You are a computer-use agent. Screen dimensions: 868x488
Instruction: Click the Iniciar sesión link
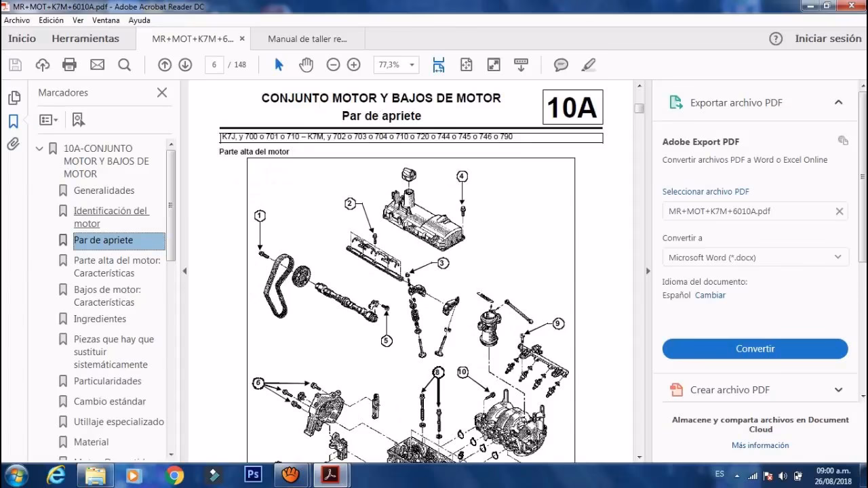[x=828, y=39]
